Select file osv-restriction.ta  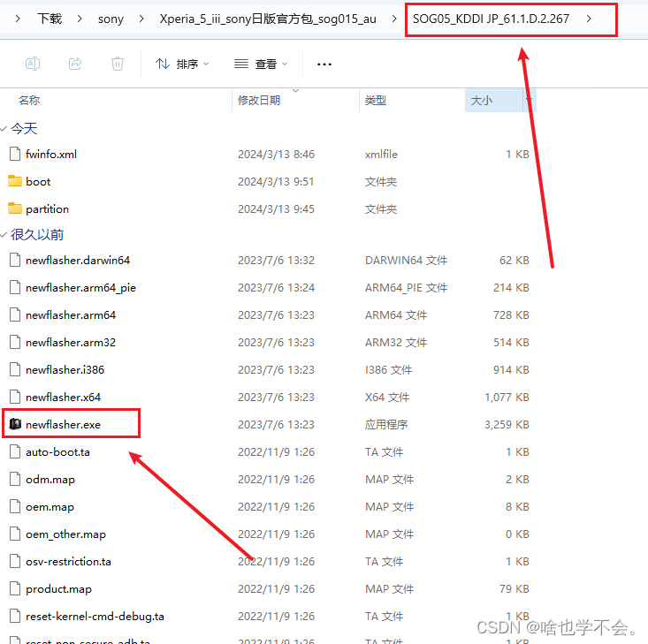[x=68, y=561]
